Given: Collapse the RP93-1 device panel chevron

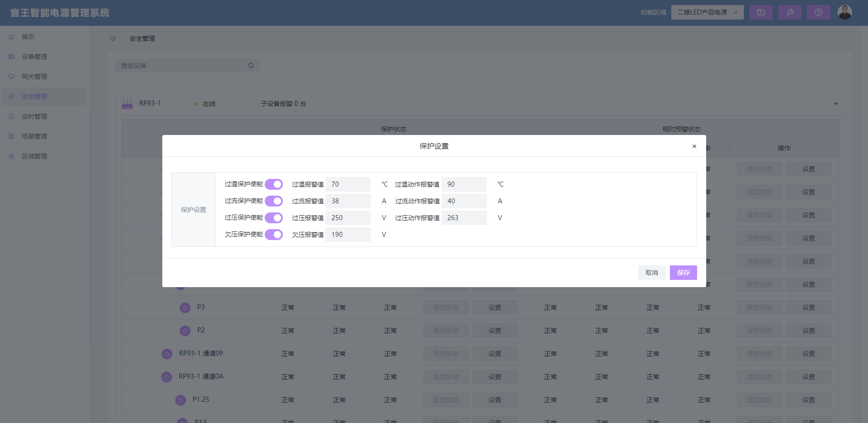Looking at the screenshot, I should point(836,103).
